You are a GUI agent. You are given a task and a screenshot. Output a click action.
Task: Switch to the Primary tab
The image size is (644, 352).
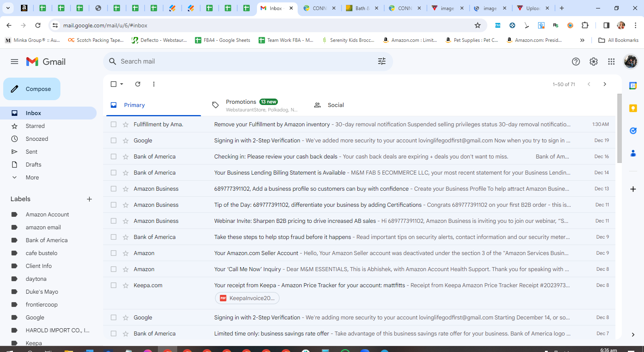point(153,105)
